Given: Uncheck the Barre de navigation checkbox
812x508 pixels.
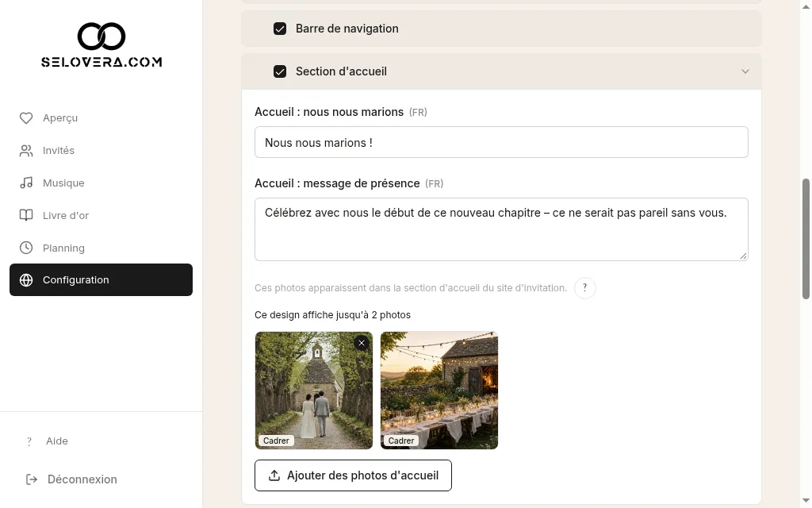Looking at the screenshot, I should 280,29.
